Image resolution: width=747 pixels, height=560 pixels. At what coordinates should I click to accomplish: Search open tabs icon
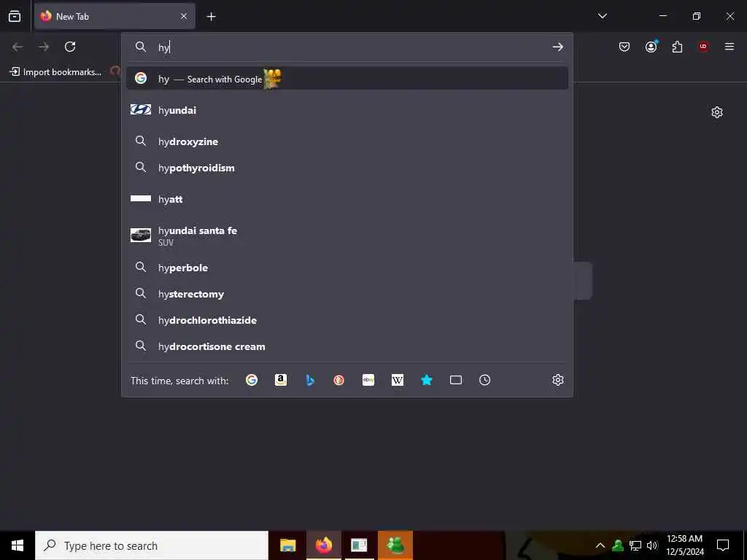[x=456, y=380]
